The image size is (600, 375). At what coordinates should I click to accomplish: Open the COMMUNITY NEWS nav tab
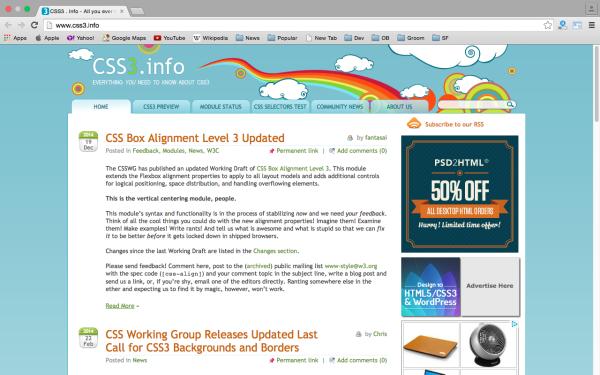click(x=340, y=106)
